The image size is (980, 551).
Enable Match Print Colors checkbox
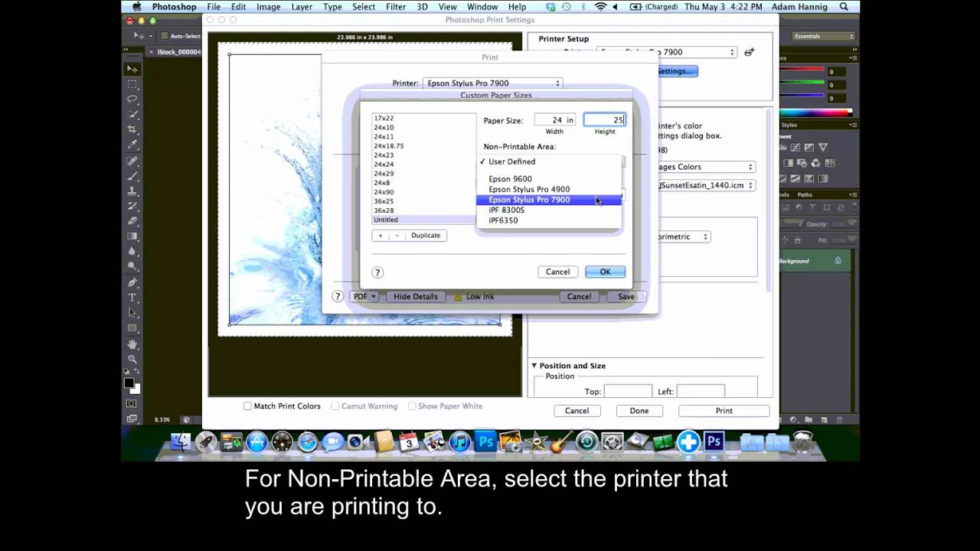pos(247,406)
